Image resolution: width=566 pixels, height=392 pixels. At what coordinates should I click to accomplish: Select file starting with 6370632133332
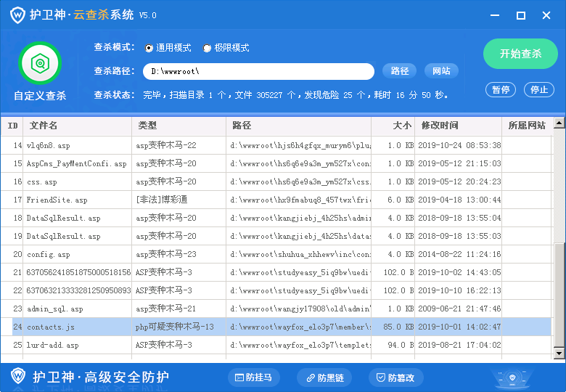point(276,290)
